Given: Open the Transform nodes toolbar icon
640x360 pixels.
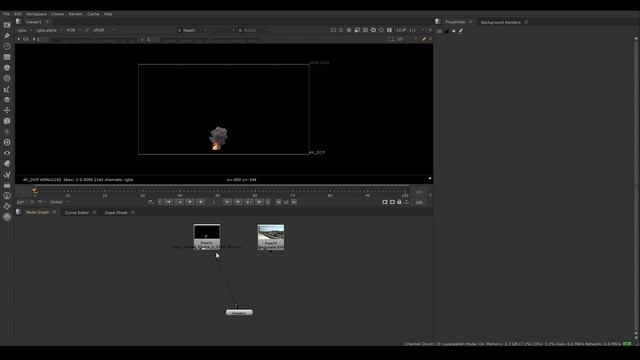Looking at the screenshot, I should (x=7, y=110).
